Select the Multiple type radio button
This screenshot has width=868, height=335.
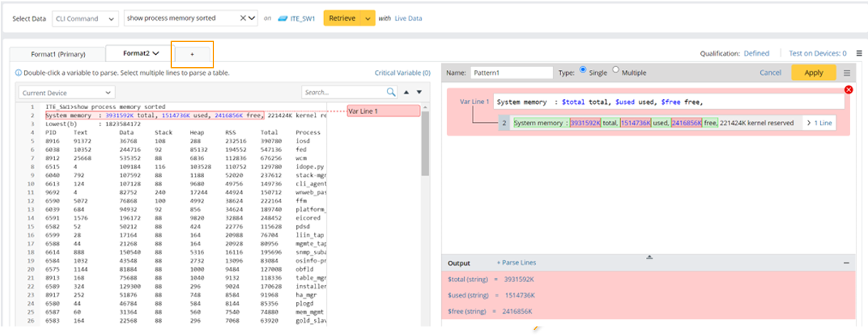pos(616,70)
